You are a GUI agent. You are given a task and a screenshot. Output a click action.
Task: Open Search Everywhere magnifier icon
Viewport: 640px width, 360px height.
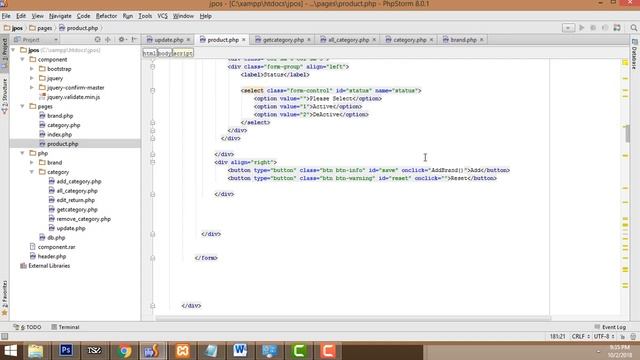pos(633,28)
